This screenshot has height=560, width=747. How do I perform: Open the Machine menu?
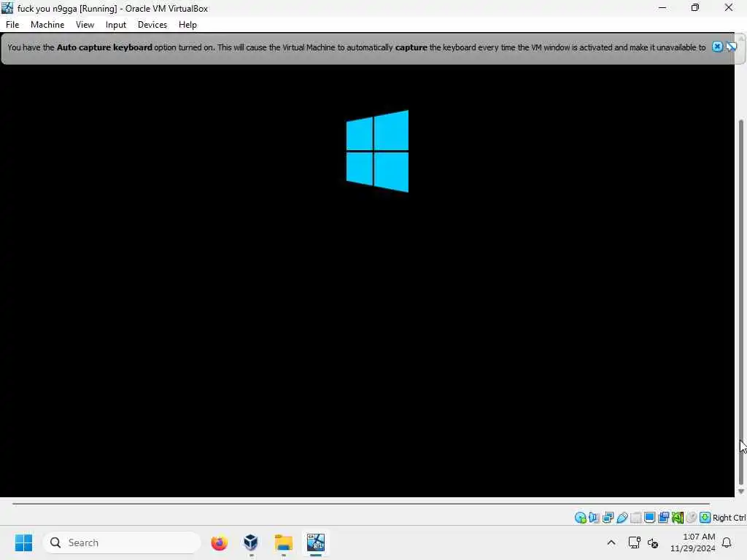coord(47,25)
